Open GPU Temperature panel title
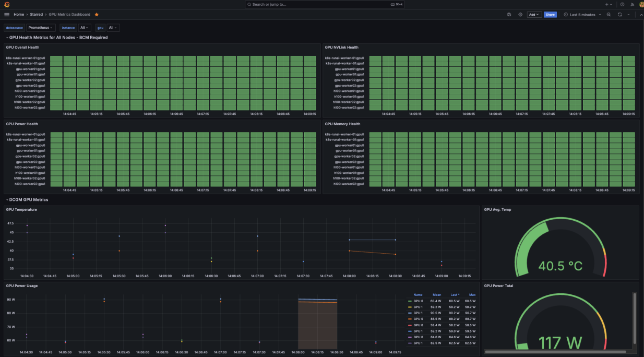 tap(21, 209)
